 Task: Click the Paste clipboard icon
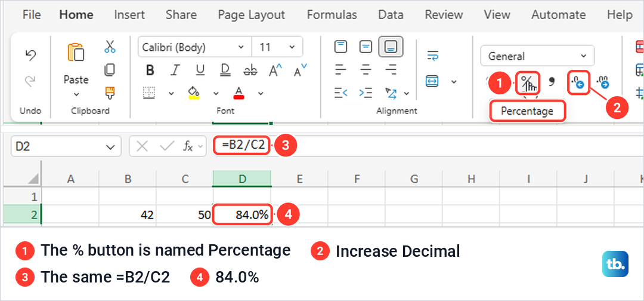tap(76, 52)
